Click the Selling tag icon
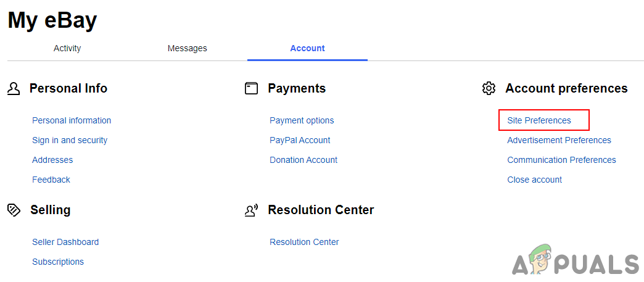The image size is (644, 282). point(14,210)
